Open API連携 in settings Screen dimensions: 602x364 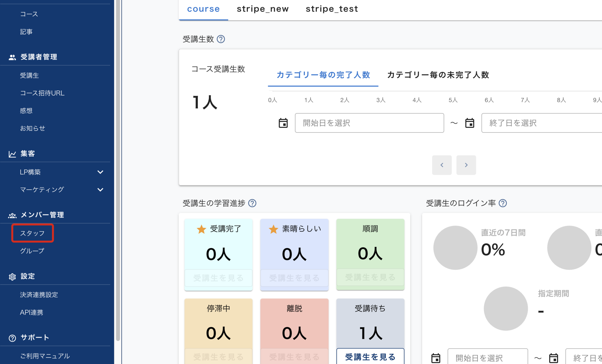[32, 312]
